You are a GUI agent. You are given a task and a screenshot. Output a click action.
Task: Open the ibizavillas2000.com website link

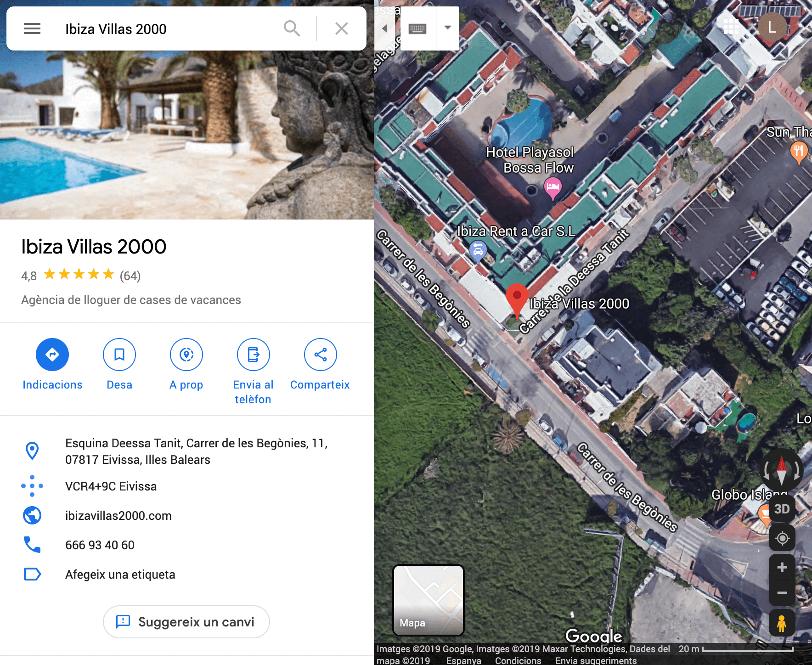pyautogui.click(x=118, y=516)
